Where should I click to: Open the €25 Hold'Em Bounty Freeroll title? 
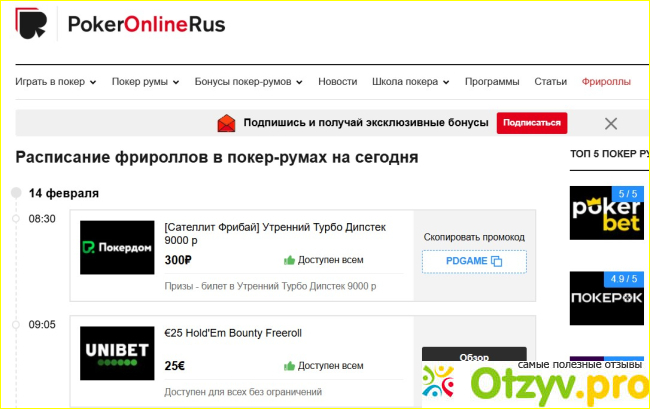coord(233,333)
